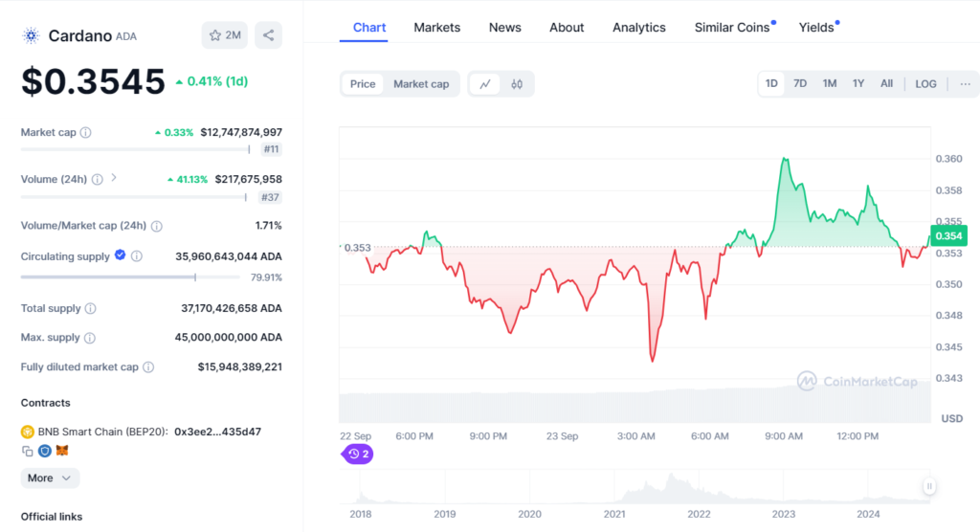
Task: Click the market cap rank progress bar
Action: coord(136,149)
